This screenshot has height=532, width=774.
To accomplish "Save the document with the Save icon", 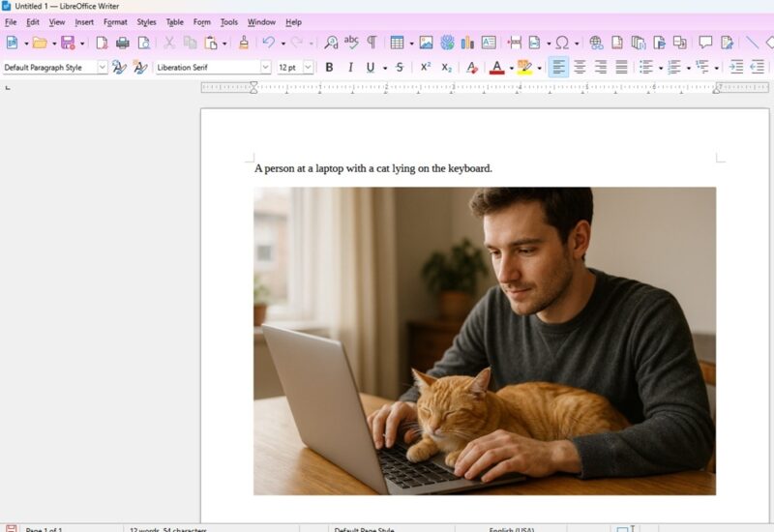I will click(x=68, y=43).
